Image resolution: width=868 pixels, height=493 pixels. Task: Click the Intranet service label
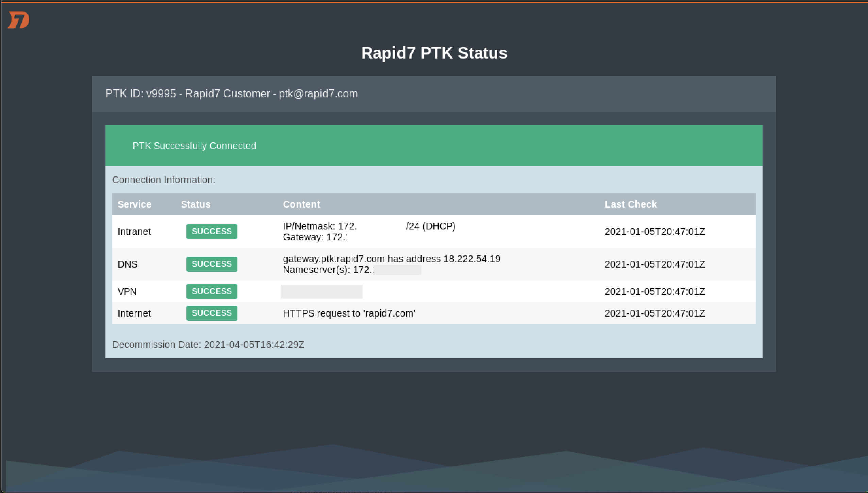(x=134, y=232)
